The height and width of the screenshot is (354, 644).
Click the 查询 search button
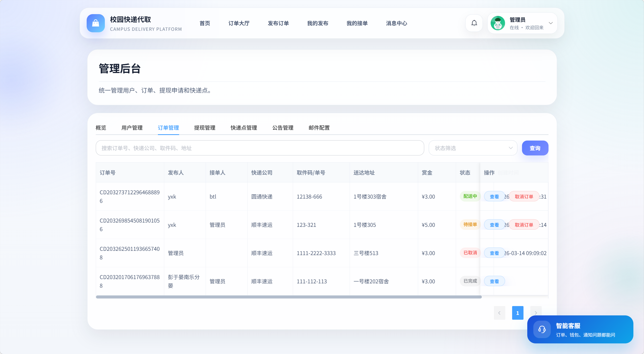(x=535, y=148)
